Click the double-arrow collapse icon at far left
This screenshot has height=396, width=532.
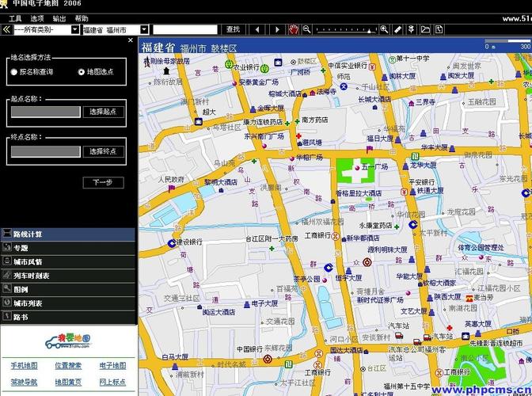point(6,29)
